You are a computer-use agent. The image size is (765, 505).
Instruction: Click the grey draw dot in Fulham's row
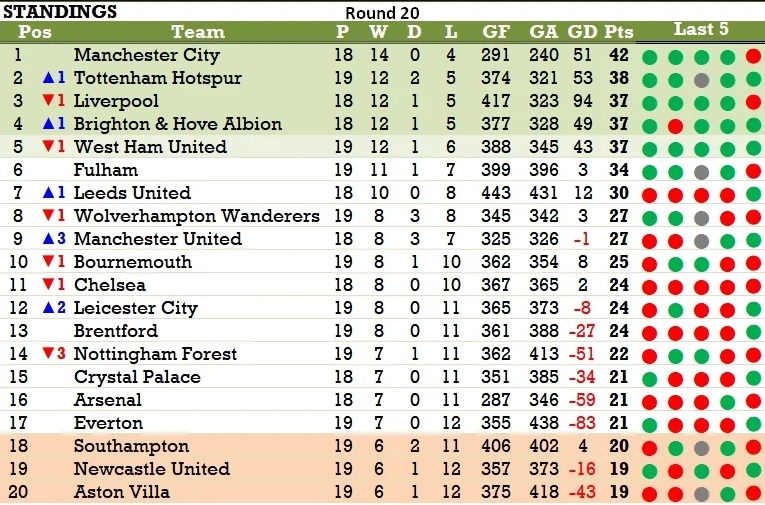[x=702, y=172]
